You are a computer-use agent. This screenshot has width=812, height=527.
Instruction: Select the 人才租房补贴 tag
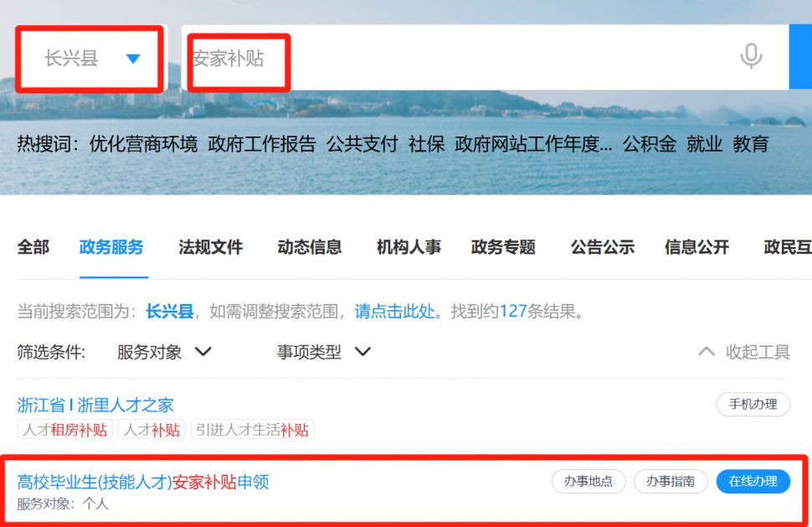coord(64,430)
